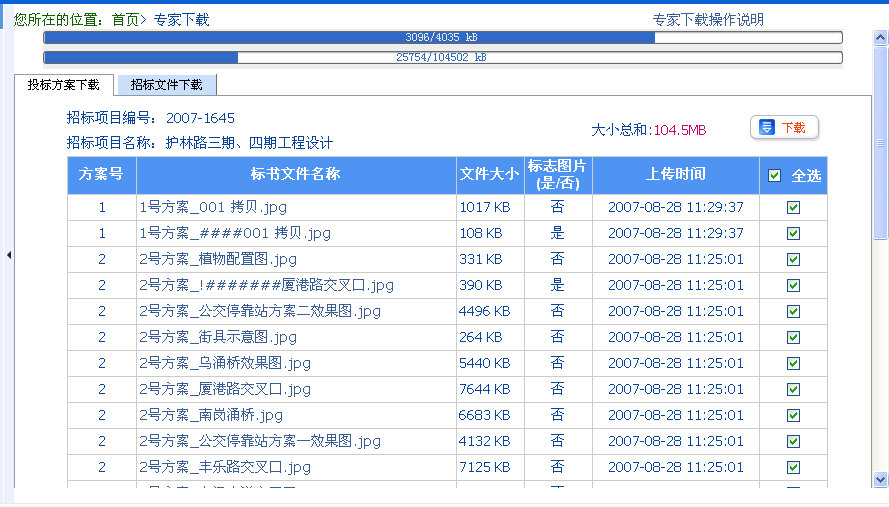
Task: Click 是 flag in 2号方案_!#######厦港路交叉口.jpg row
Action: coord(558,285)
